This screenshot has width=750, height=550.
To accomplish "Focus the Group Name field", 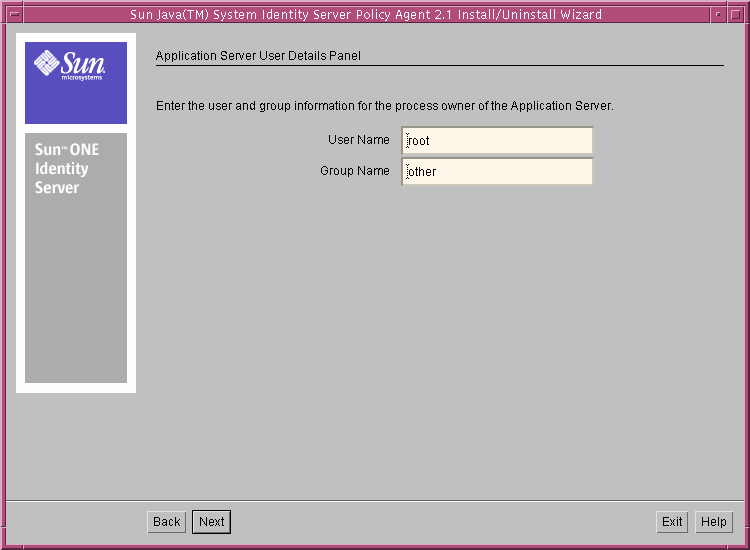I will pos(497,172).
